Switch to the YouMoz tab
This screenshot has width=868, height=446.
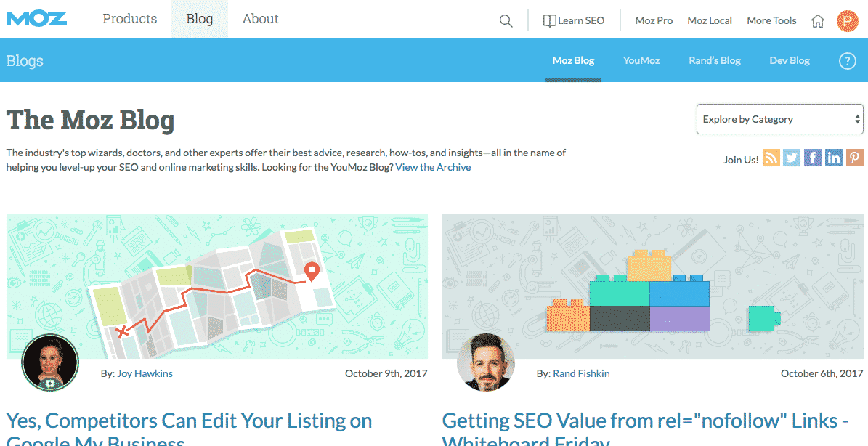point(641,61)
